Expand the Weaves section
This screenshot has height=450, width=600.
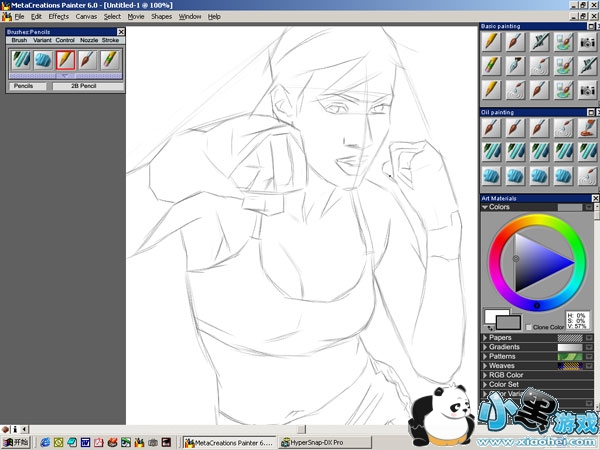pos(486,366)
